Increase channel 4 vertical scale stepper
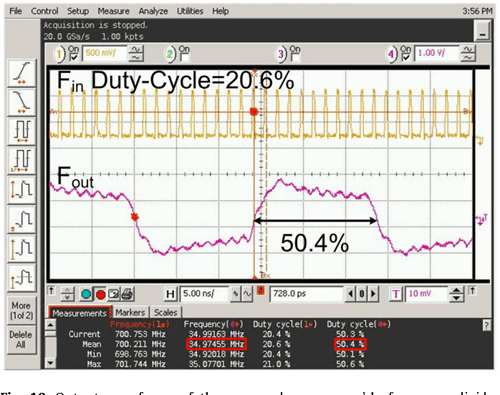This screenshot has height=395, width=500. pyautogui.click(x=468, y=50)
